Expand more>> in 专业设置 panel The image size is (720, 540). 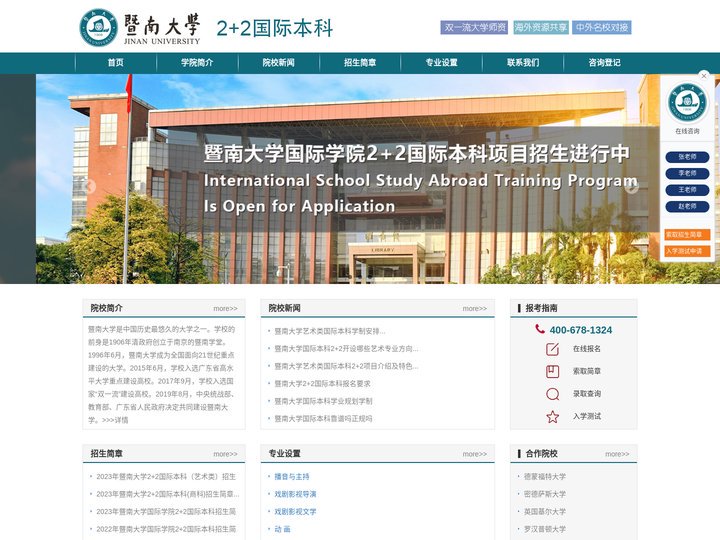point(475,454)
